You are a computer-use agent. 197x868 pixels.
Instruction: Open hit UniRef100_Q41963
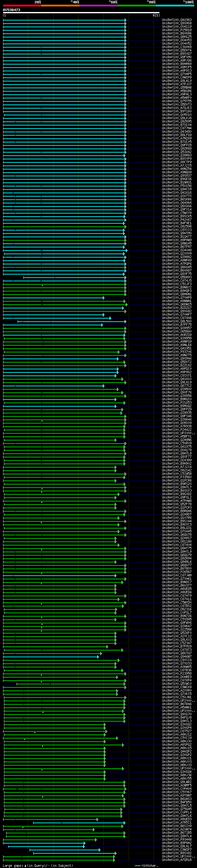(x=177, y=20)
